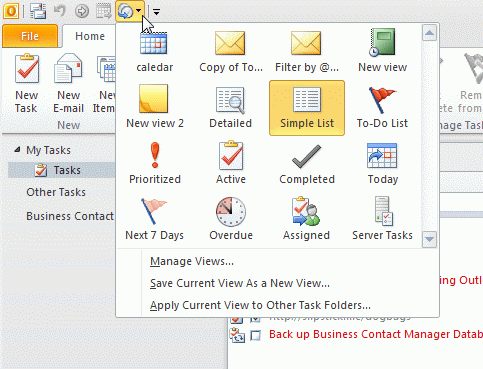483x369 pixels.
Task: Show Active tasks view
Action: click(231, 163)
